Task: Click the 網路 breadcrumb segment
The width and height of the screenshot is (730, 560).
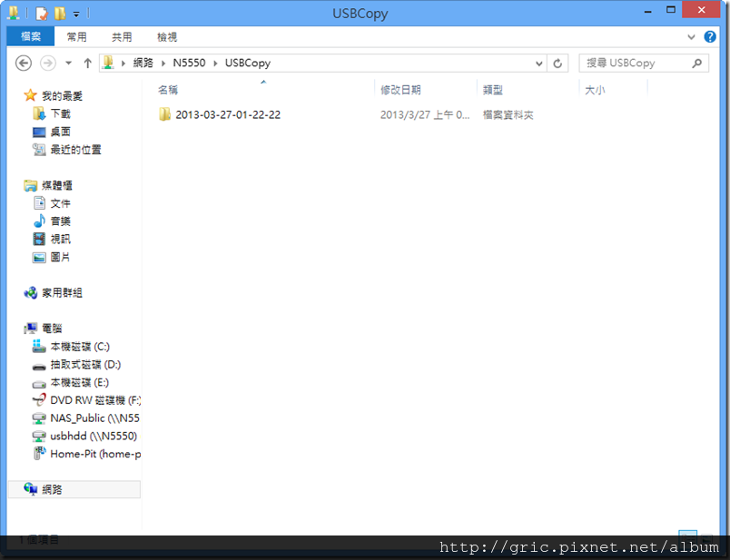Action: [143, 63]
